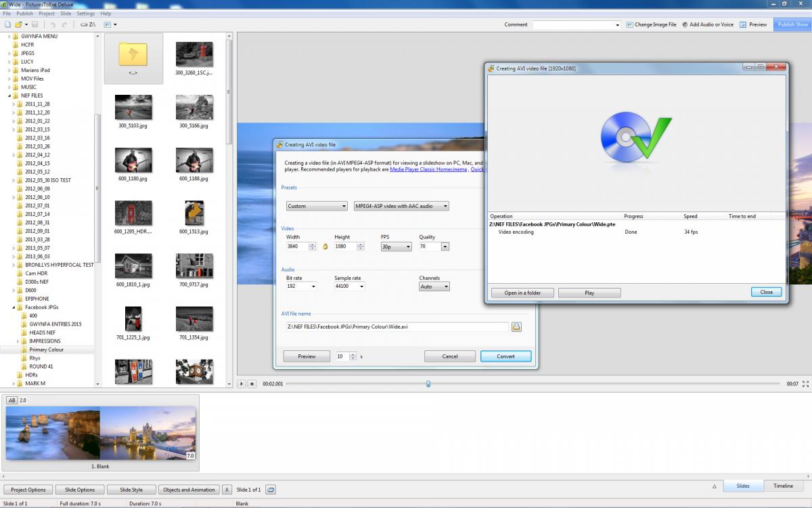812x508 pixels.
Task: Click the Save project disk icon
Action: click(x=35, y=24)
